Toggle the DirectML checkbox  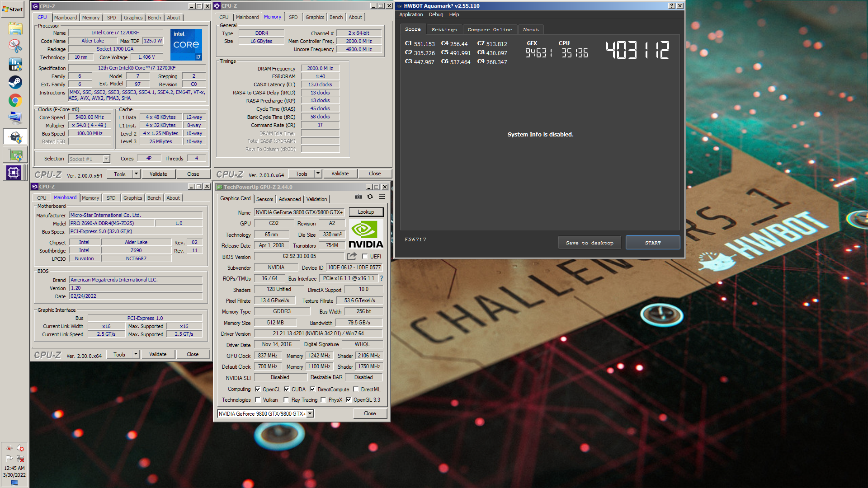pyautogui.click(x=356, y=389)
